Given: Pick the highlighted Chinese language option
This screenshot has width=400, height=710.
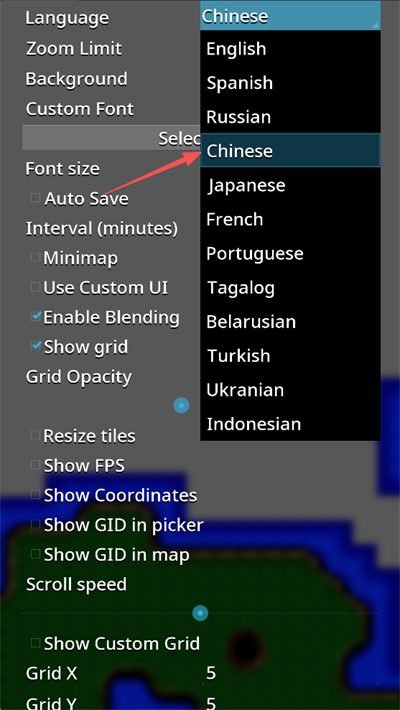Looking at the screenshot, I should 290,151.
